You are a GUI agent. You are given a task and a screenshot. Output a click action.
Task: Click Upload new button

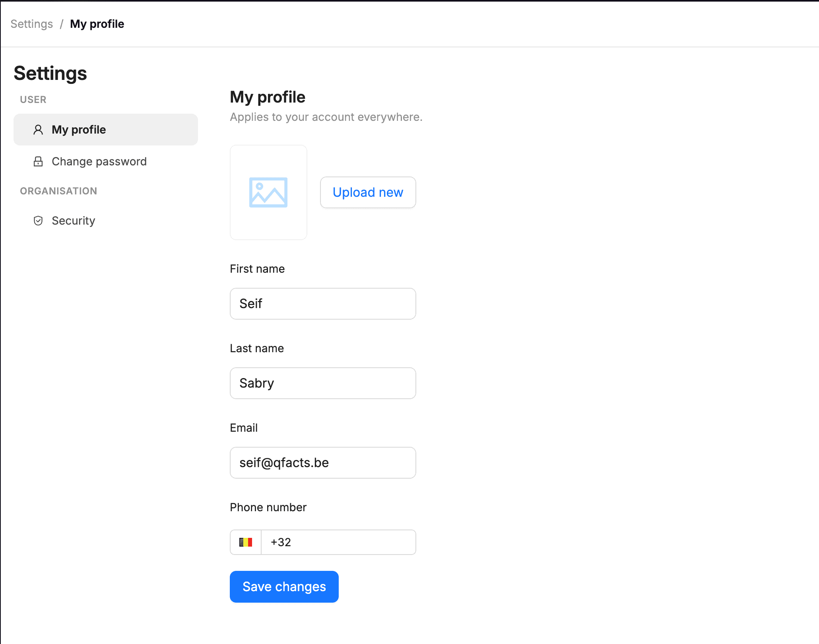[x=368, y=192]
